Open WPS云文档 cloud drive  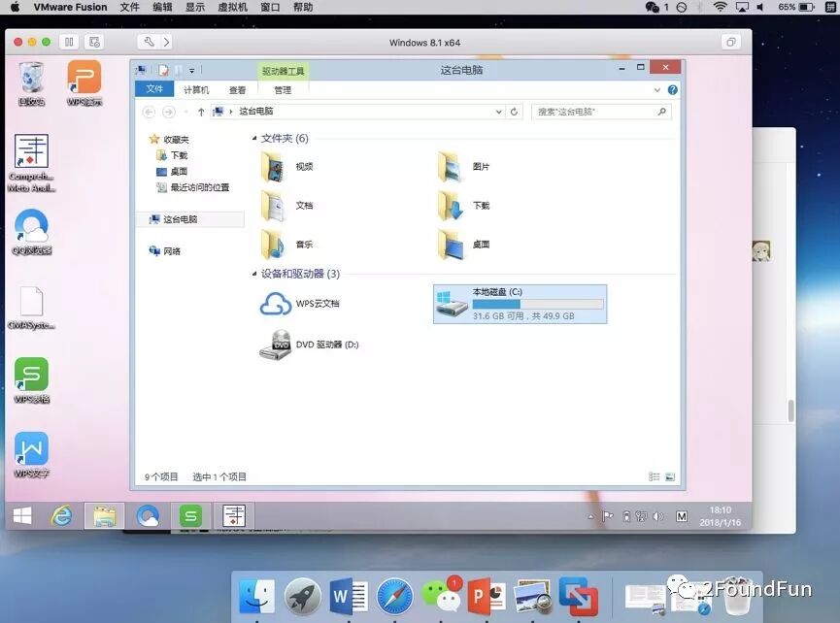click(299, 304)
